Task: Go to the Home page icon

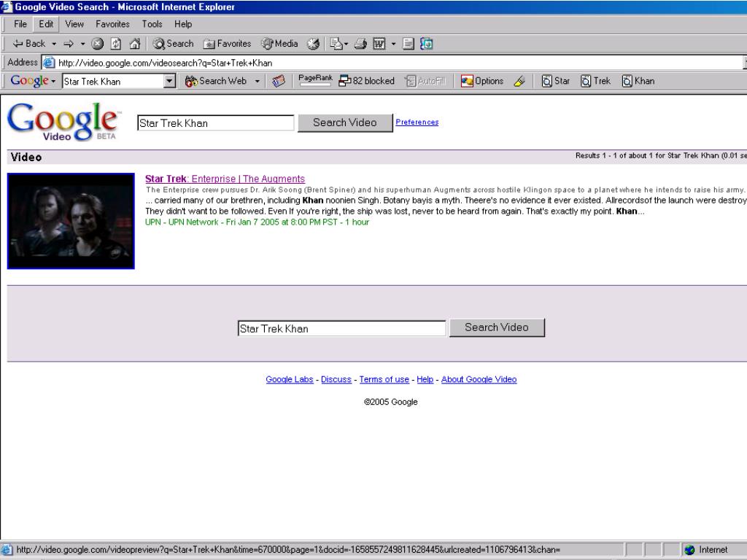Action: coord(135,44)
